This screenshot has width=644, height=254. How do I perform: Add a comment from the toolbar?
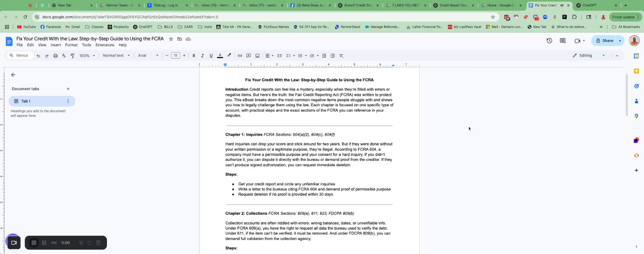(249, 56)
